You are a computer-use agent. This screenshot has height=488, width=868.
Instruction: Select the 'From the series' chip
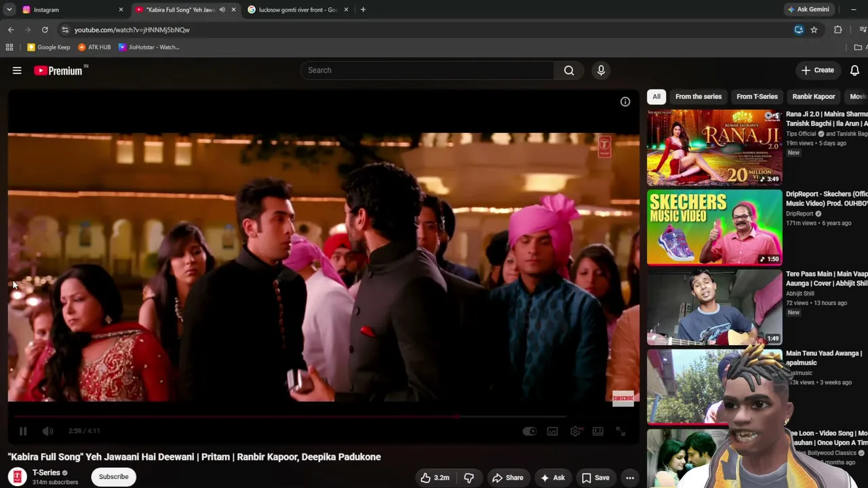[698, 96]
